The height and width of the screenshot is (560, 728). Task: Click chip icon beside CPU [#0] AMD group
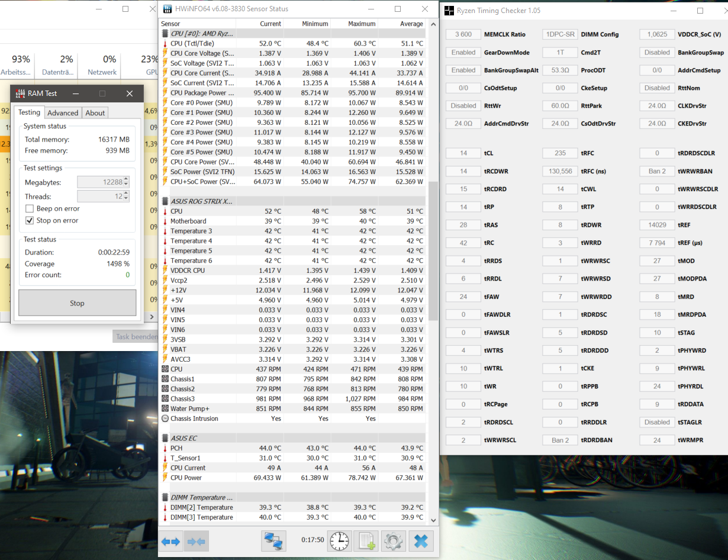165,34
